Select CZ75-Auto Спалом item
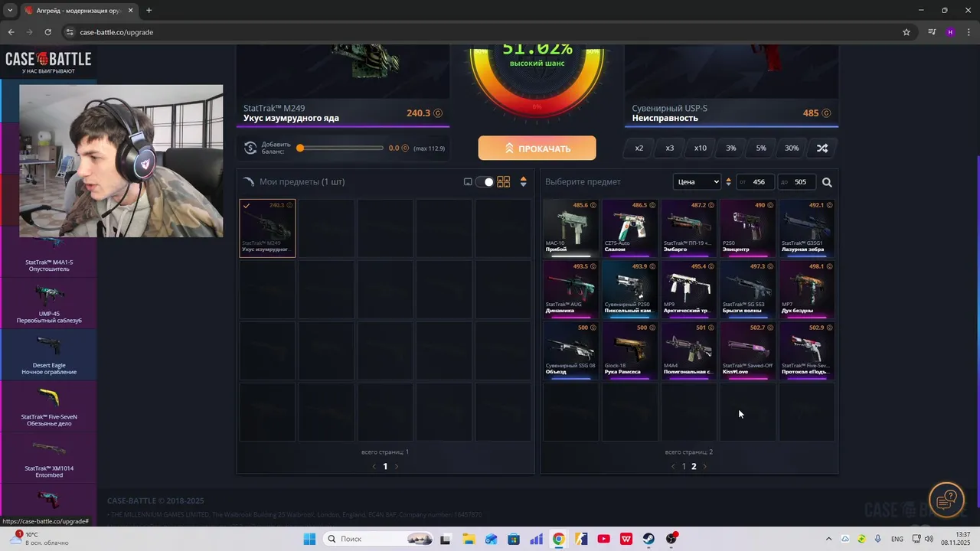The width and height of the screenshot is (980, 551). click(x=629, y=228)
